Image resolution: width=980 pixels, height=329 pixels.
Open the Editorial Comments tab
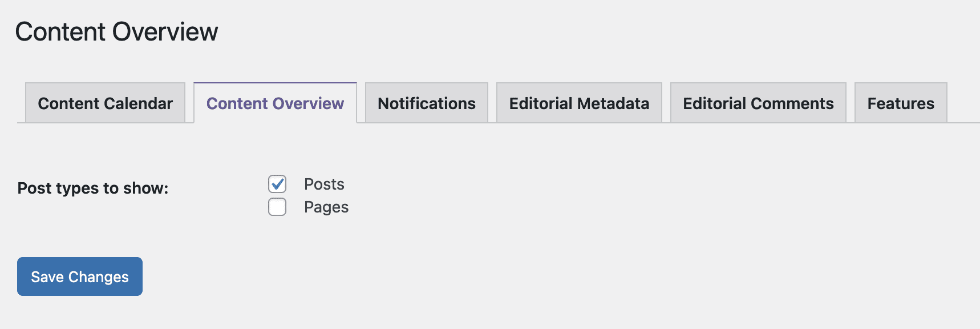tap(758, 103)
